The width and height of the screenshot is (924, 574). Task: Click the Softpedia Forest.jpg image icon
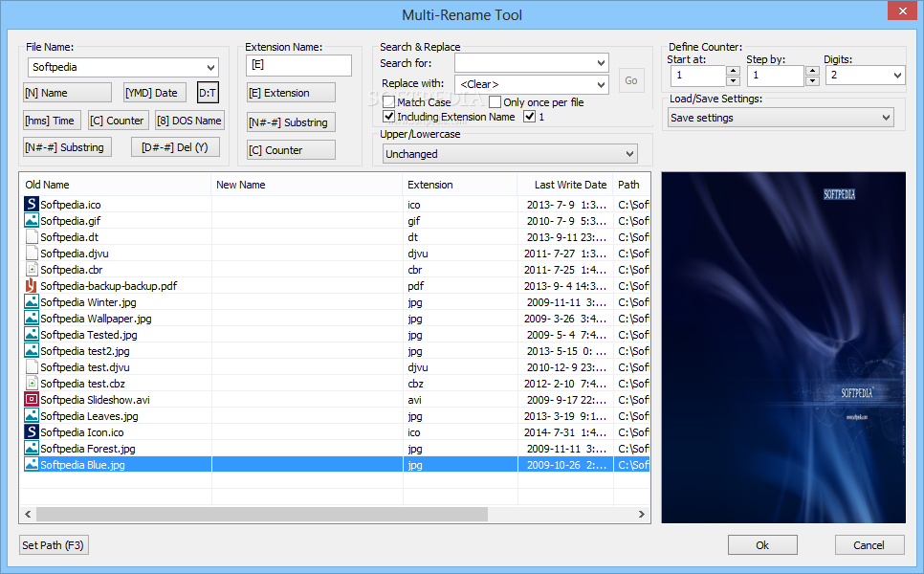32,449
